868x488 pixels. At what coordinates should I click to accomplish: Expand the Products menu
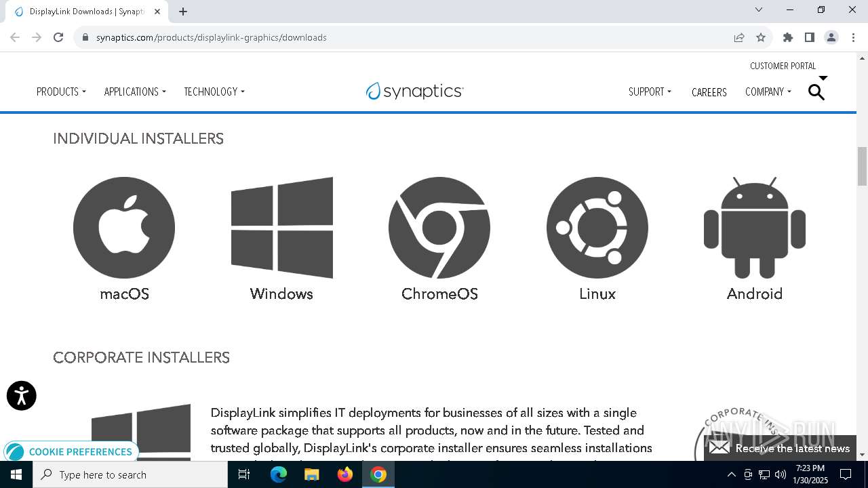click(x=61, y=91)
